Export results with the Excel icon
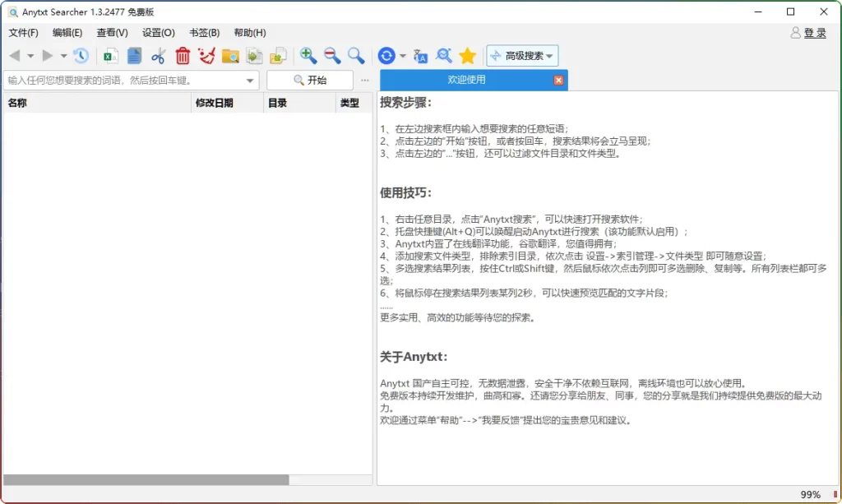Image resolution: width=842 pixels, height=504 pixels. tap(111, 56)
